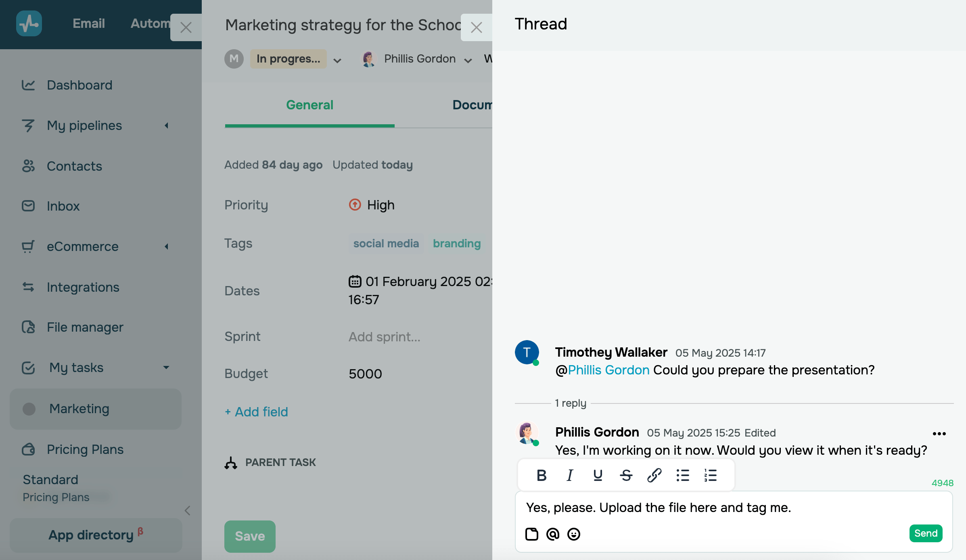
Task: Open the emoji picker
Action: [574, 534]
